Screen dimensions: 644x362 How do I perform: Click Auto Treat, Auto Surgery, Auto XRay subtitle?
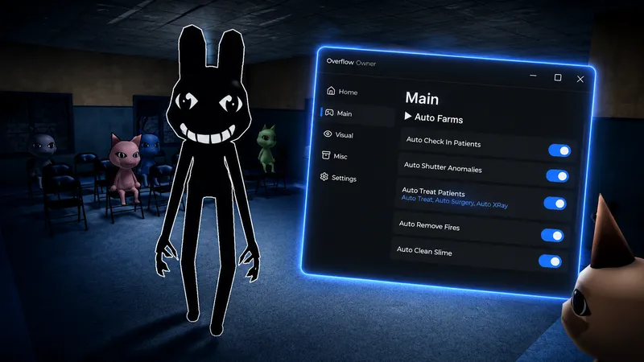455,202
